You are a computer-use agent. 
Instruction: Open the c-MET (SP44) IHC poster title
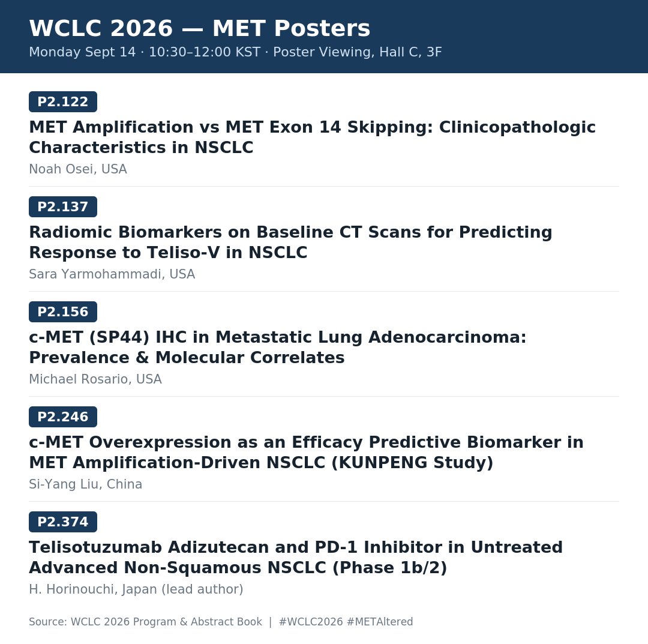tap(278, 348)
